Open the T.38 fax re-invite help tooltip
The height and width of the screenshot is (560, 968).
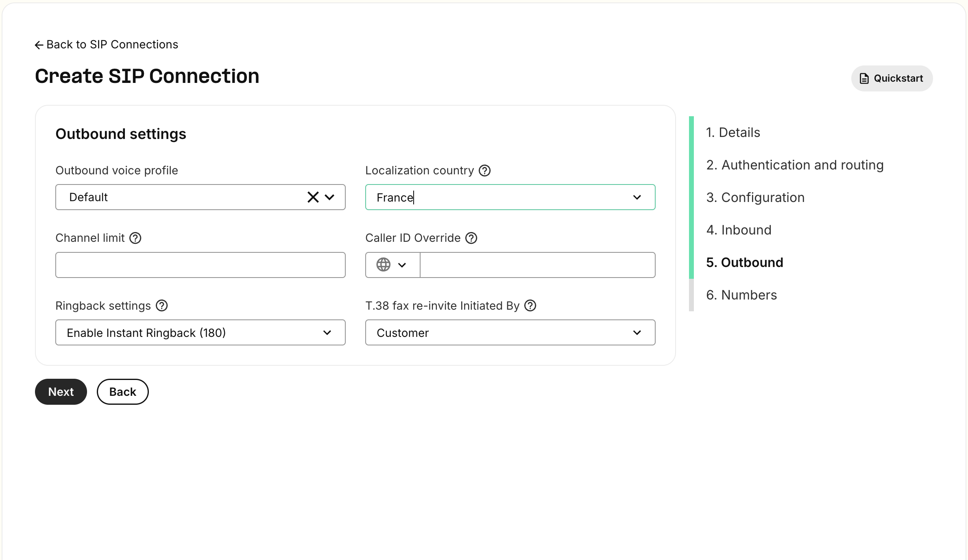coord(530,306)
